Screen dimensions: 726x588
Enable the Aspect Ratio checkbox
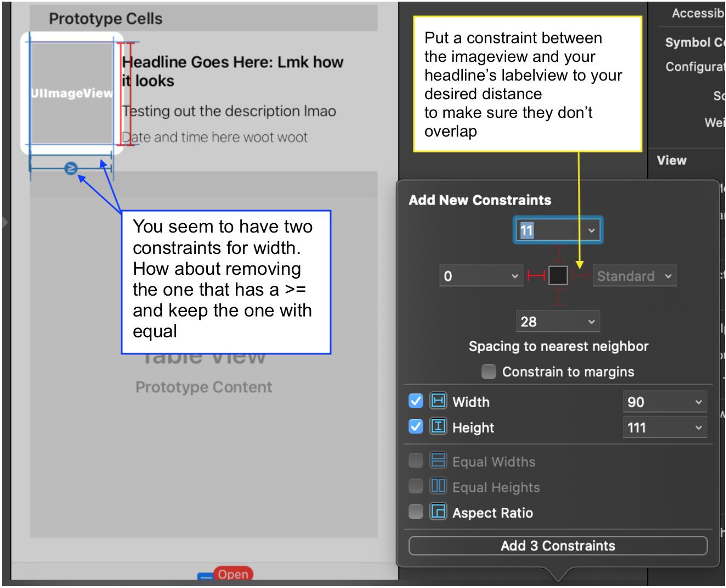tap(416, 512)
